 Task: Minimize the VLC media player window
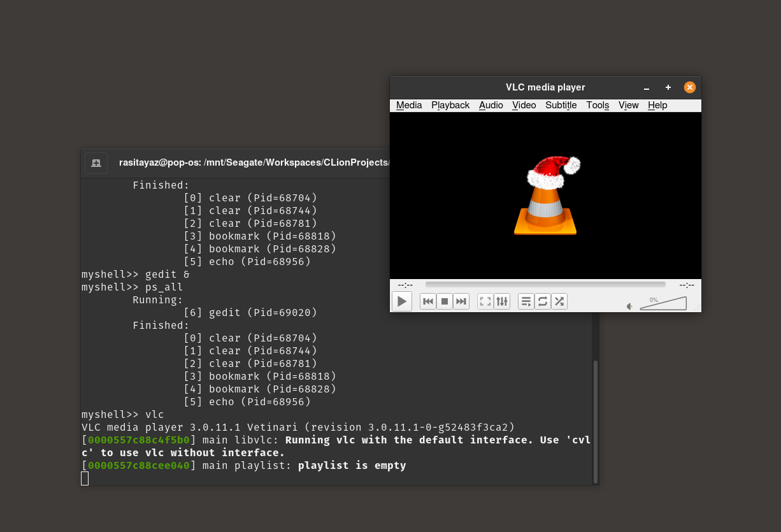tap(647, 88)
